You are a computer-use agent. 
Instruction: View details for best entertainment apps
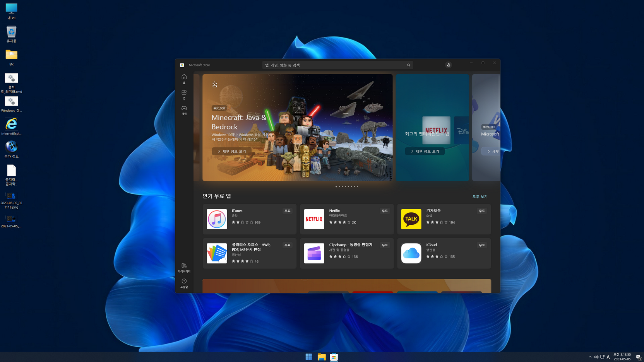click(425, 151)
